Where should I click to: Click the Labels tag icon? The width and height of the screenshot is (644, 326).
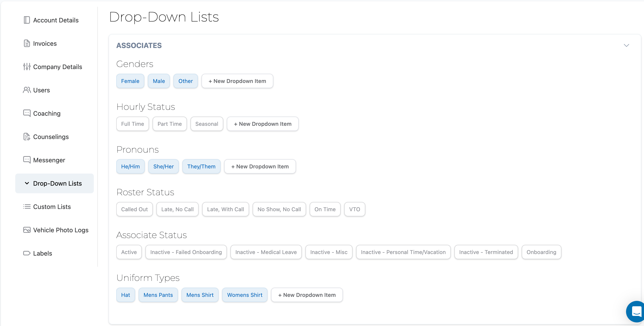27,253
